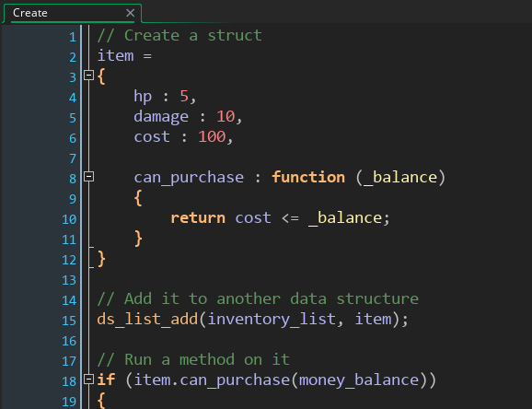The width and height of the screenshot is (532, 409).
Task: Click the 'function' keyword
Action: [308, 177]
